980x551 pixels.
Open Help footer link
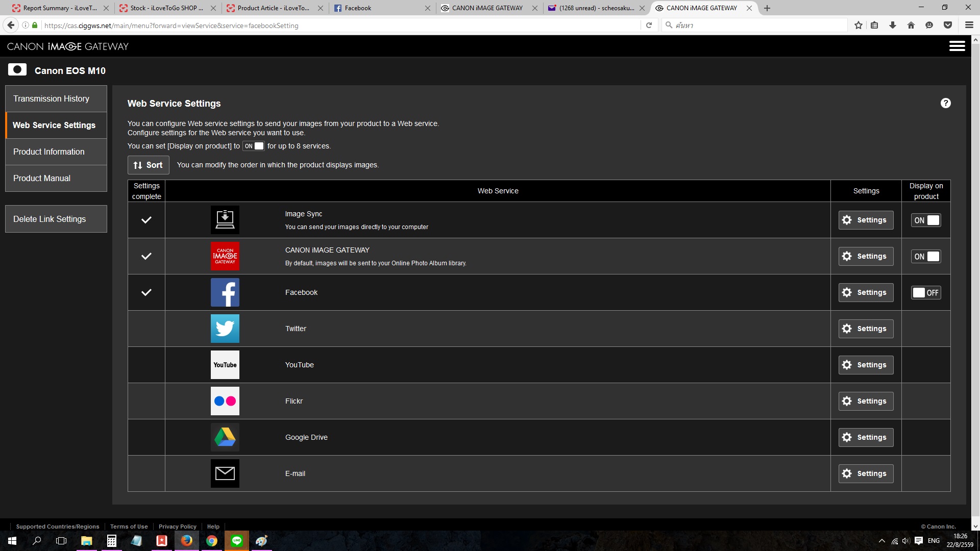click(213, 527)
